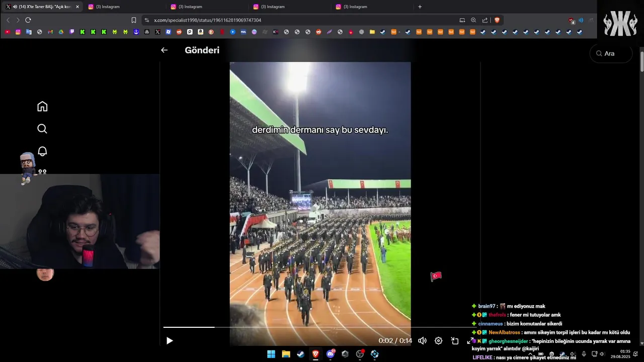Play the video with the play button
The image size is (644, 362).
coord(170,341)
